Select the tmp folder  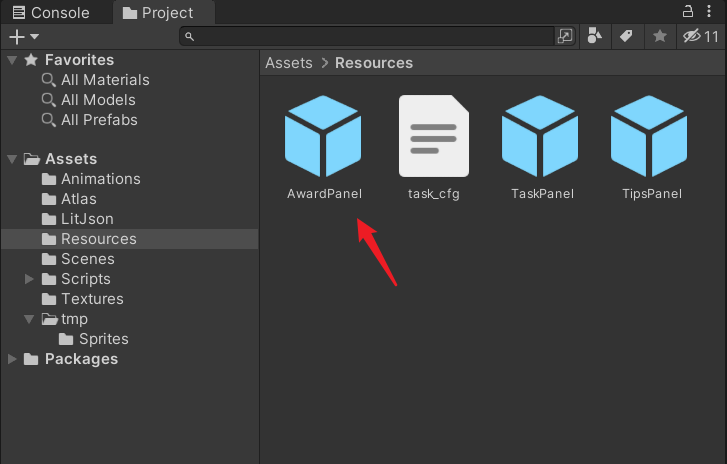(x=64, y=319)
